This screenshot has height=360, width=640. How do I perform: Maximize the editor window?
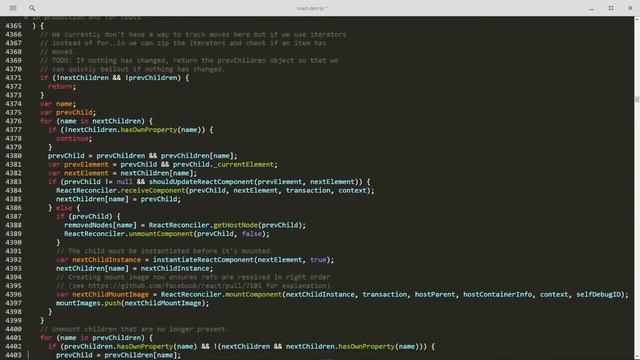click(x=611, y=8)
